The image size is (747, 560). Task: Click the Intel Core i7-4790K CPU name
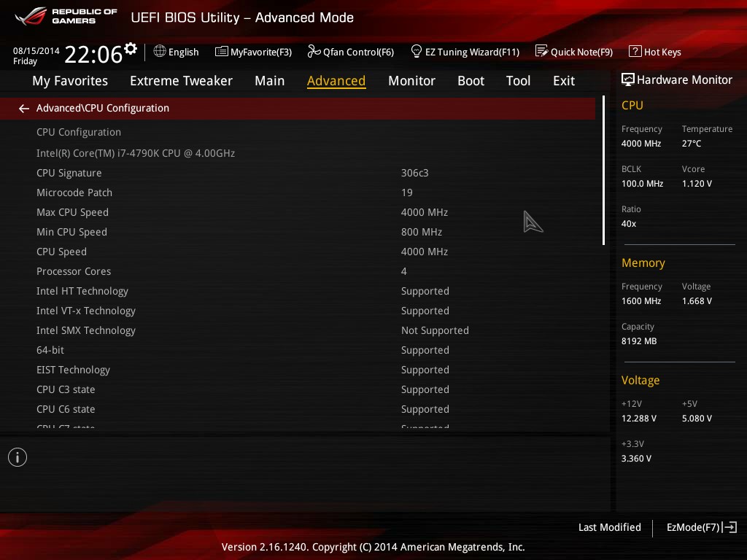click(136, 153)
